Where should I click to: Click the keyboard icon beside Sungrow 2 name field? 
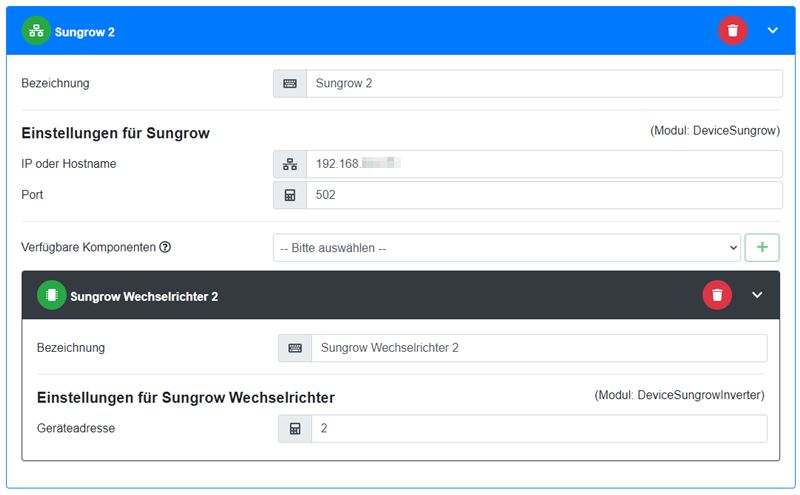coord(290,84)
